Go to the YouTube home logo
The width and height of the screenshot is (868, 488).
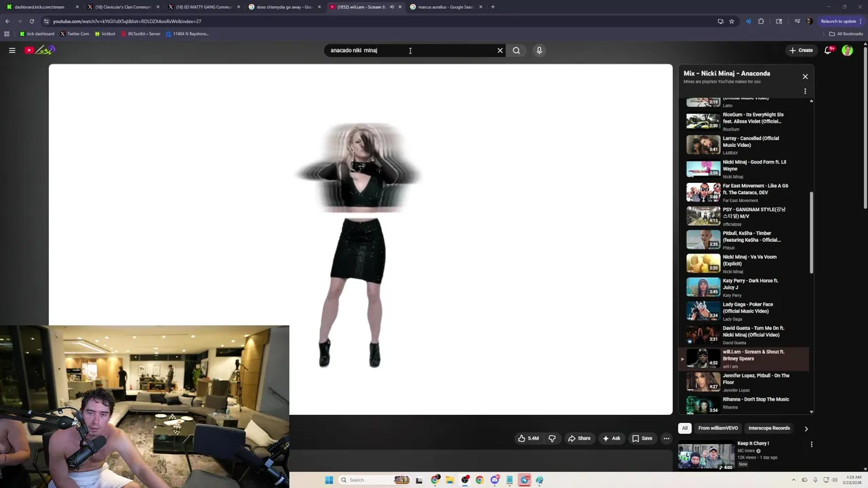[39, 50]
